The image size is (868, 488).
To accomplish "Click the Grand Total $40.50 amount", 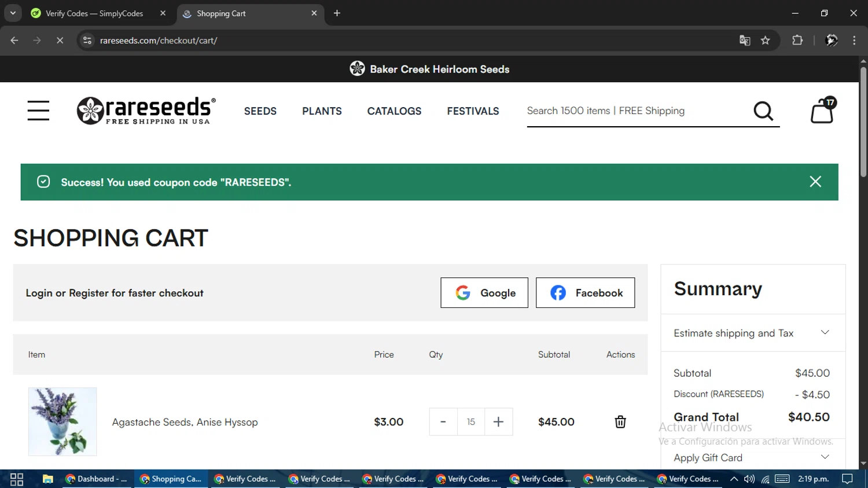I will [809, 417].
